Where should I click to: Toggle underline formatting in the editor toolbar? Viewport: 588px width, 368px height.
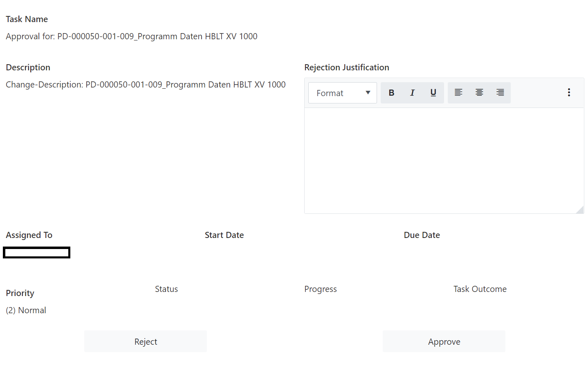(x=433, y=93)
